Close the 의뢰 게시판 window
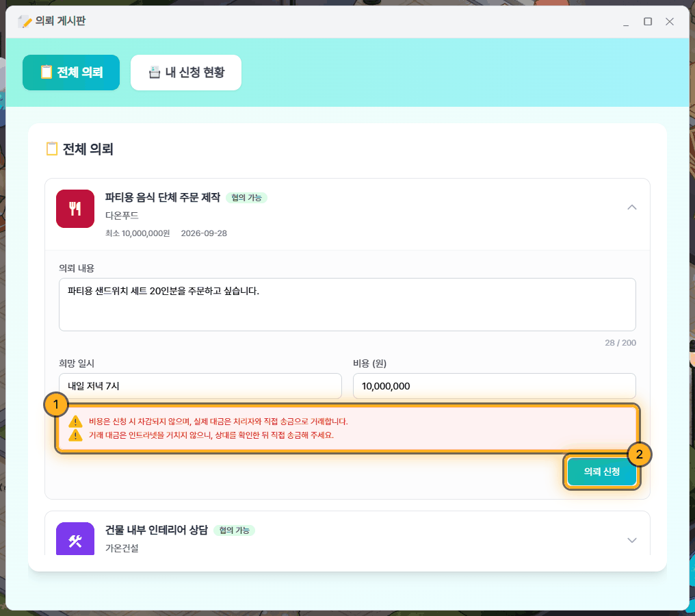 (x=669, y=21)
